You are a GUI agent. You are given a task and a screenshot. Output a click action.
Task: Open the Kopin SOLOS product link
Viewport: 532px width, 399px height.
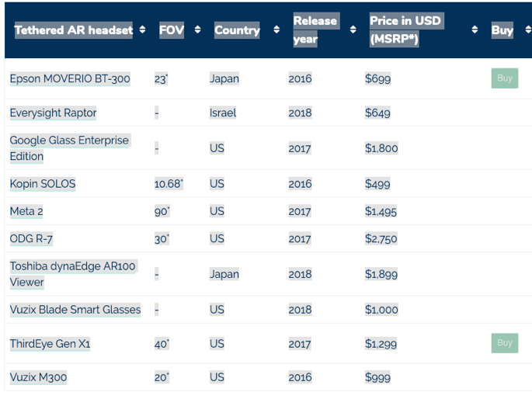[42, 184]
